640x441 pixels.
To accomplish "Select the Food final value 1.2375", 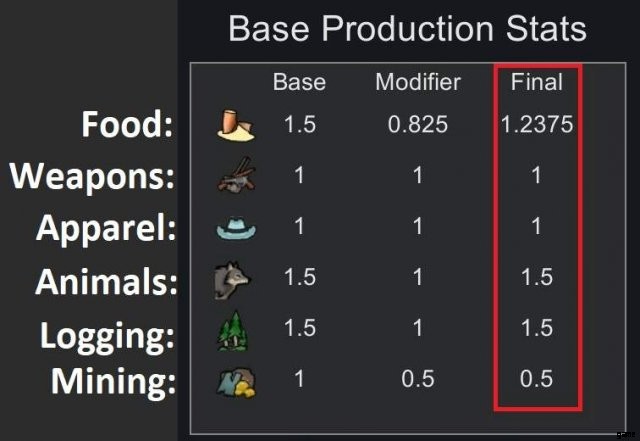I will tap(537, 125).
